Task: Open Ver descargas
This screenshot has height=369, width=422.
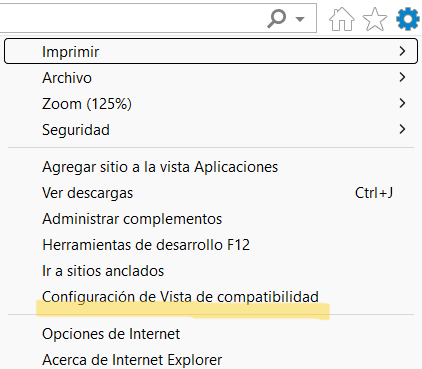Action: click(x=211, y=193)
